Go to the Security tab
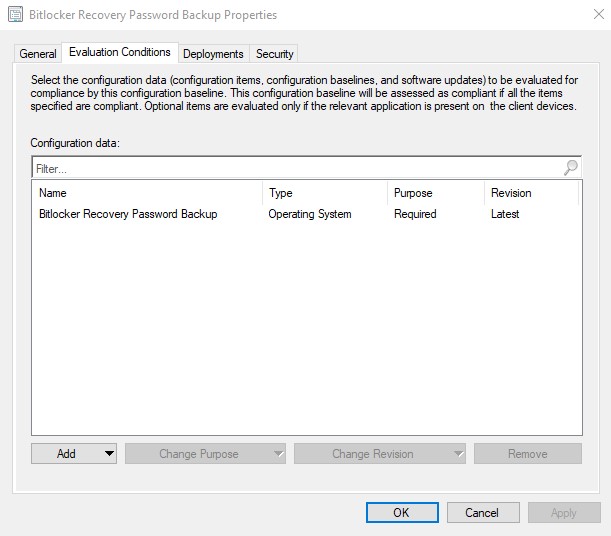 [274, 53]
